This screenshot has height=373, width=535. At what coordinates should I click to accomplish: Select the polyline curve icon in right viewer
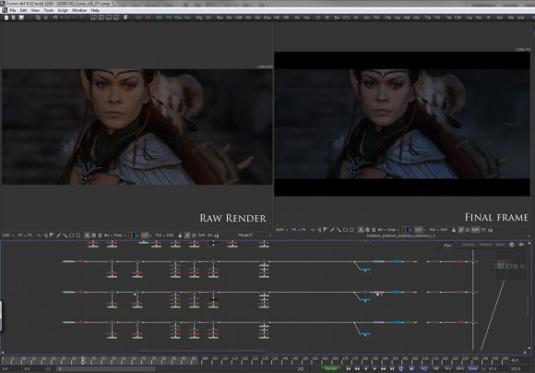click(x=313, y=230)
